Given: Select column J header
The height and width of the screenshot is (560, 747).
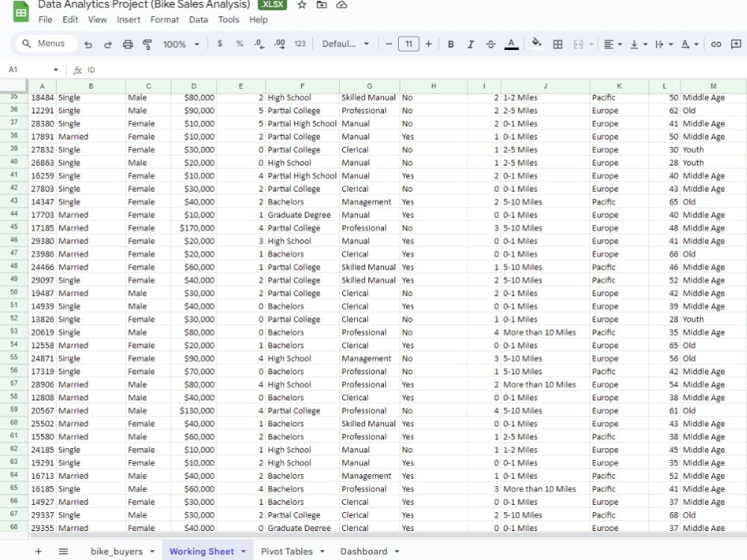Looking at the screenshot, I should (x=545, y=86).
